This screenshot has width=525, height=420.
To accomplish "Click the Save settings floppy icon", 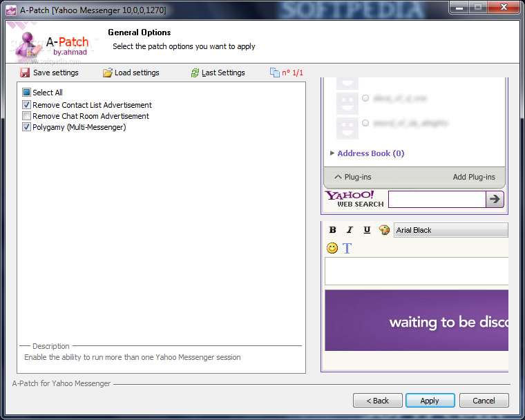I will [x=25, y=73].
